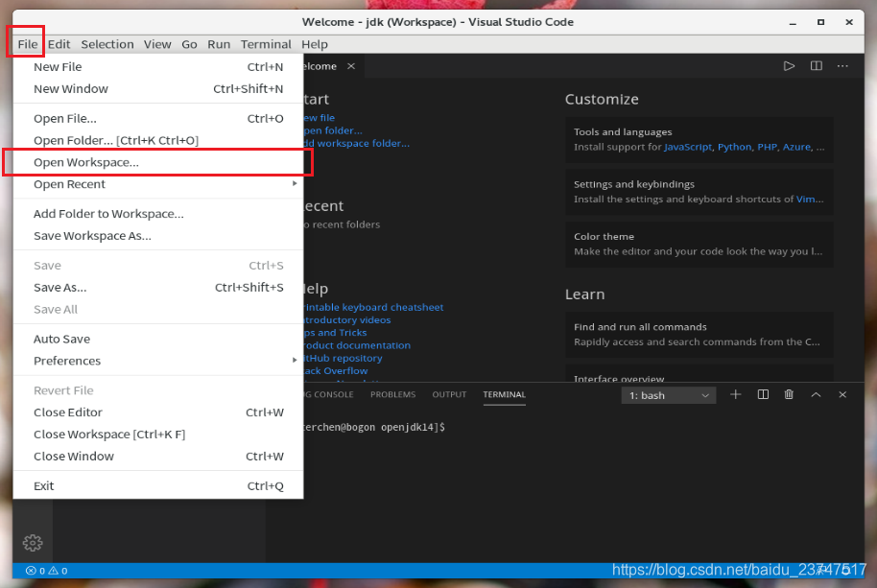
Task: Close the terminal panel with the X
Action: pos(842,394)
